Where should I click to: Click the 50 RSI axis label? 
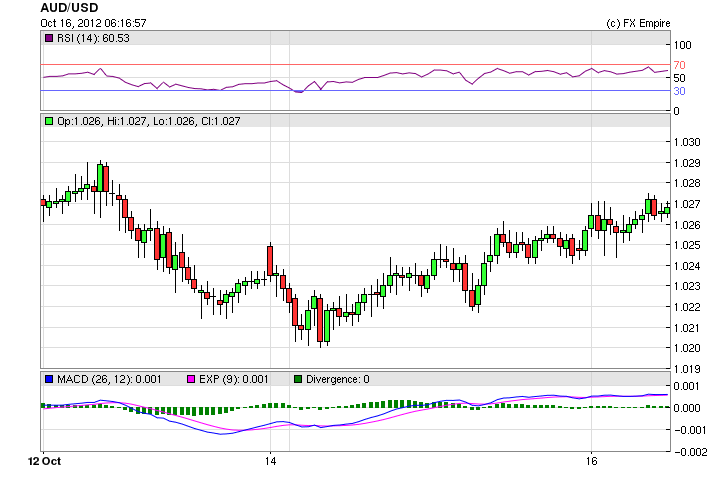coord(679,78)
